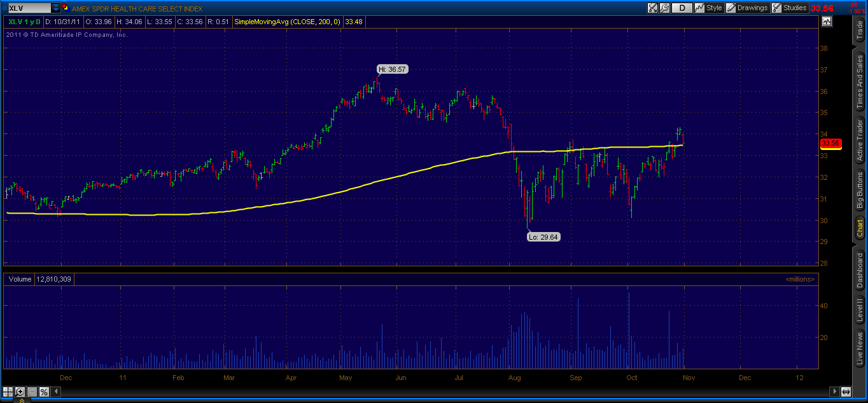Open the Style menu
Screen dimensions: 868x403
tap(710, 8)
